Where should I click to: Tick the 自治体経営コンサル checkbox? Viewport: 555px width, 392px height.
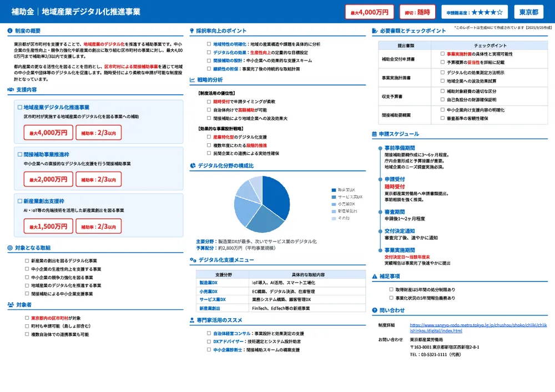tap(209, 334)
